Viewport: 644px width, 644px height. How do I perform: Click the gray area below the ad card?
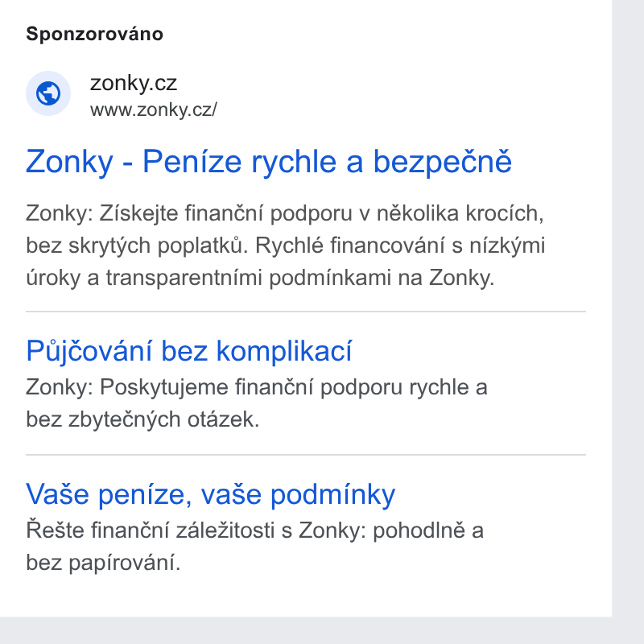(x=322, y=630)
